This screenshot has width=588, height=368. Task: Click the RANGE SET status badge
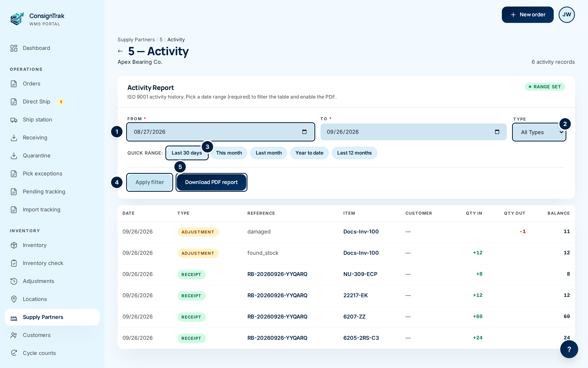[545, 87]
